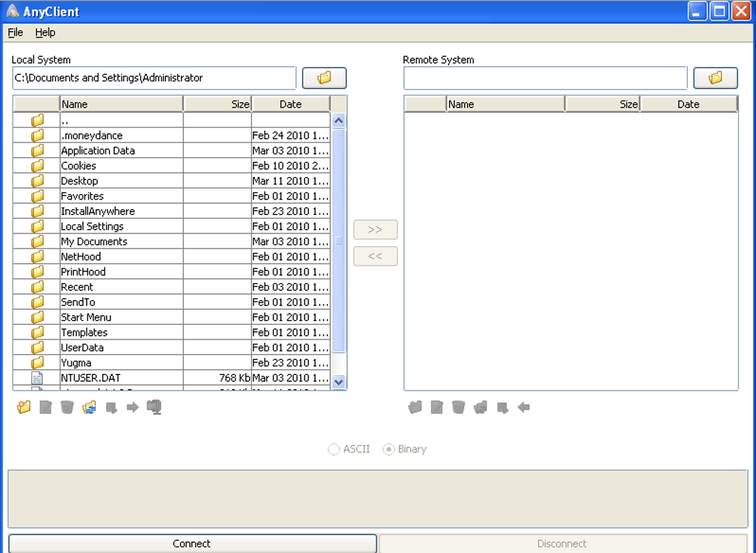
Task: Click the AnyClient title bar logo icon
Action: pyautogui.click(x=13, y=11)
